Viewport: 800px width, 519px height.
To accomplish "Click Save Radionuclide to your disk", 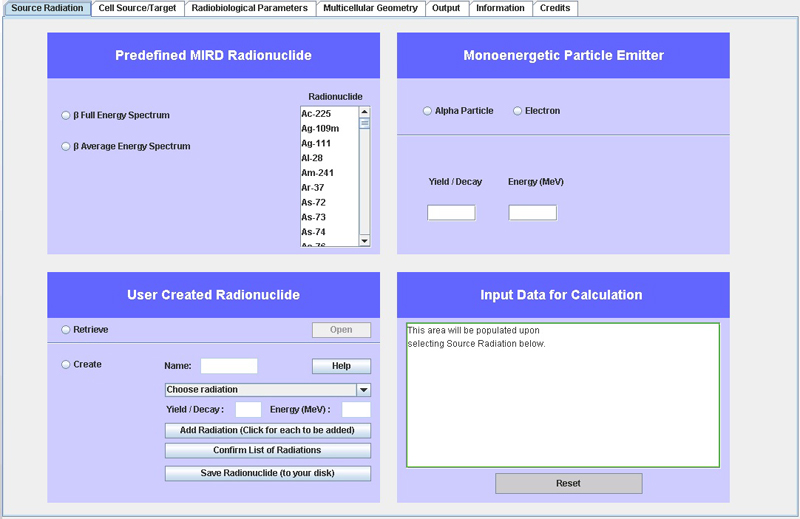I will pyautogui.click(x=267, y=473).
